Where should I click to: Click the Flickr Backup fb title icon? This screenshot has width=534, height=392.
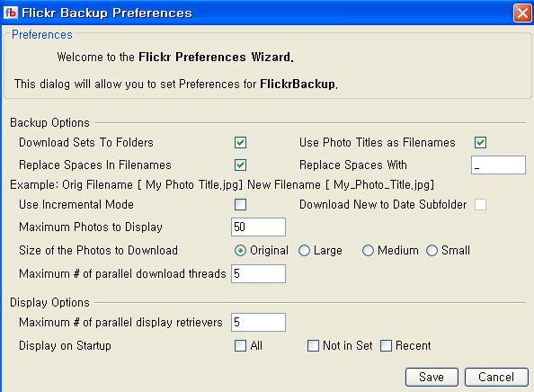tap(11, 13)
